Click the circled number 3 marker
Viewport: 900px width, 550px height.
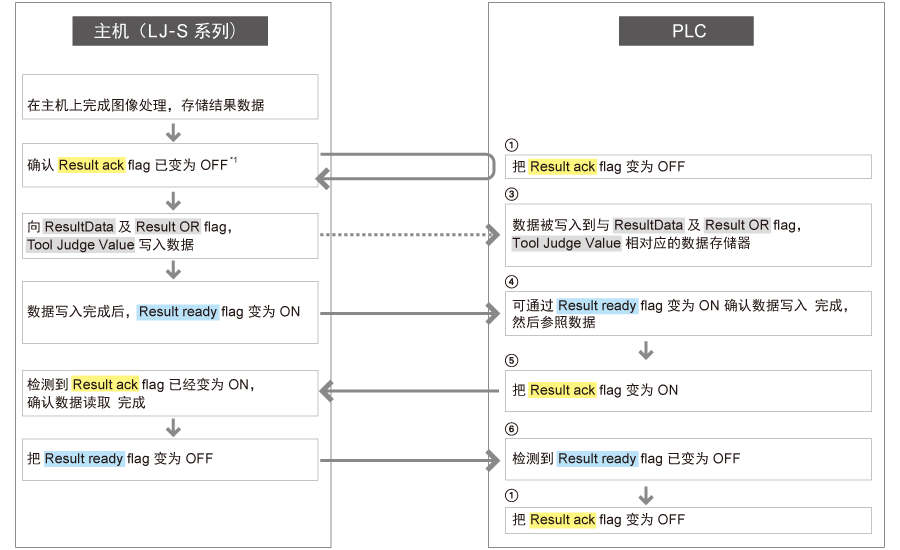[x=512, y=193]
